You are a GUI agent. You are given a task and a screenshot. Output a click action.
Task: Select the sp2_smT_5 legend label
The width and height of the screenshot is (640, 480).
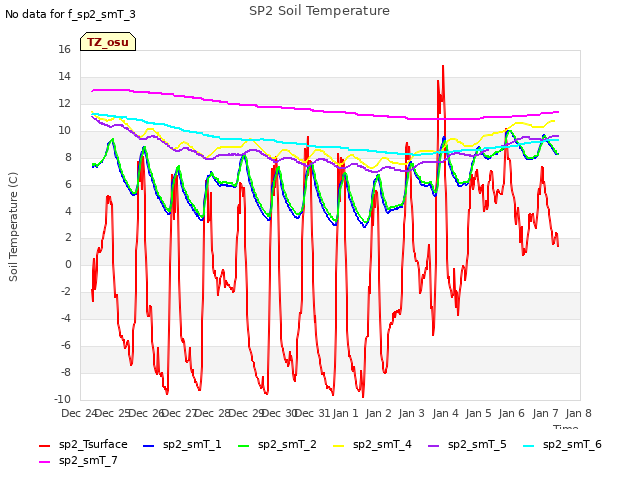[x=477, y=444]
